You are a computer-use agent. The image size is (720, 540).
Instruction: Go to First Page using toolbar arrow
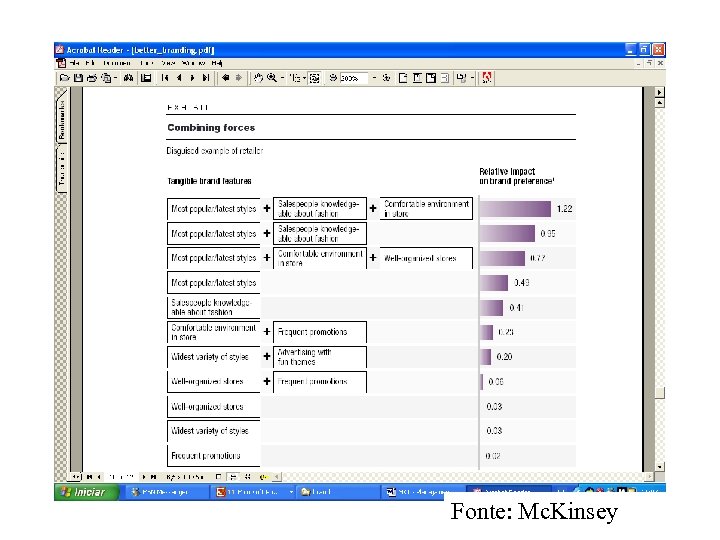tap(165, 78)
